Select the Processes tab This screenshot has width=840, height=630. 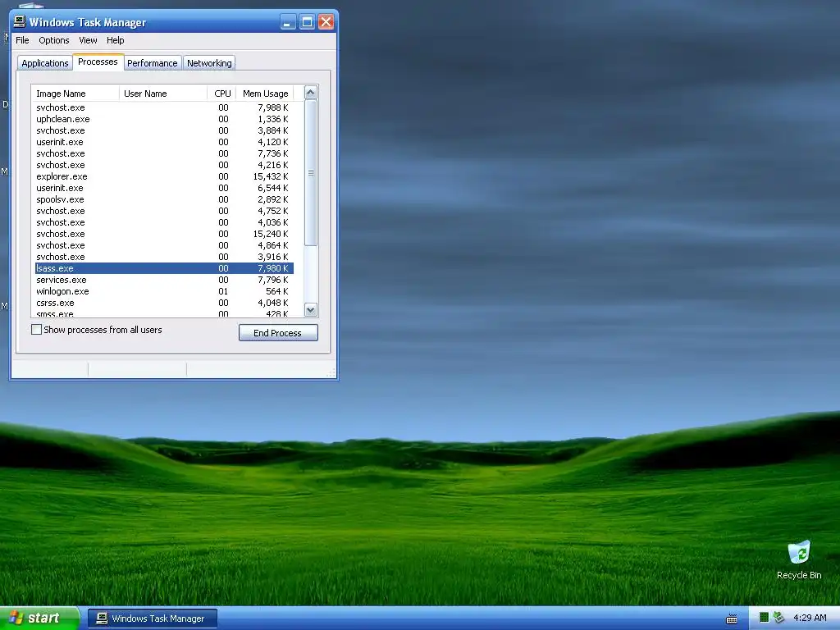[98, 62]
